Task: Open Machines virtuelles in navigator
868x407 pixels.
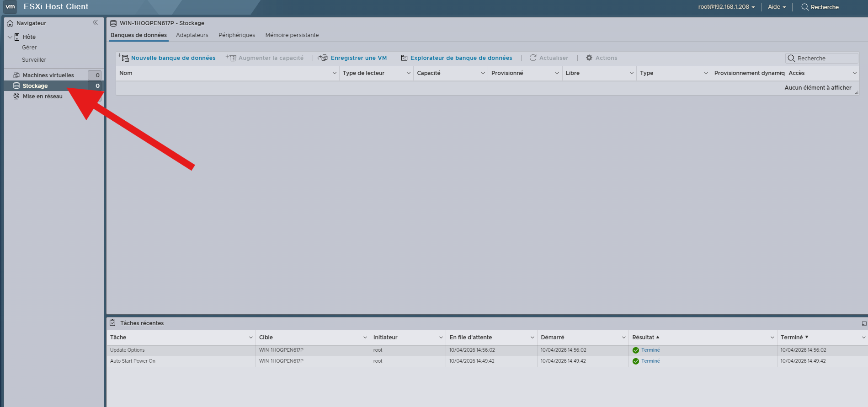Action: pos(48,75)
